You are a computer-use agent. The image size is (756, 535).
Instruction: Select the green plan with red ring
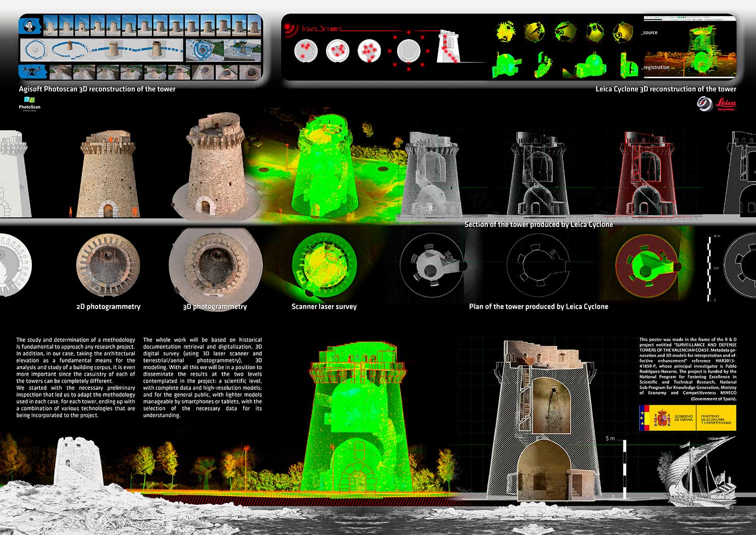point(648,265)
